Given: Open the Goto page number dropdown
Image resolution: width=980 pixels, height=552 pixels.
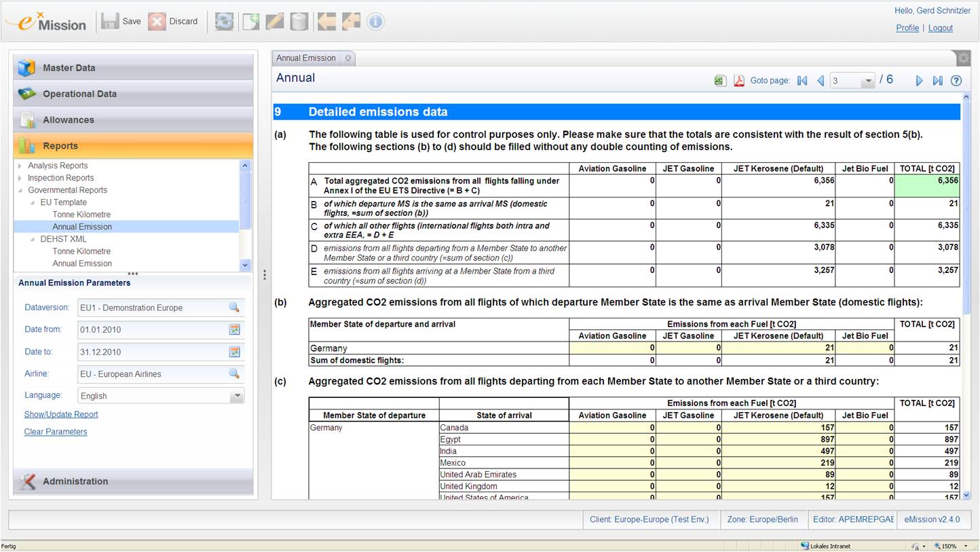Looking at the screenshot, I should (x=867, y=81).
